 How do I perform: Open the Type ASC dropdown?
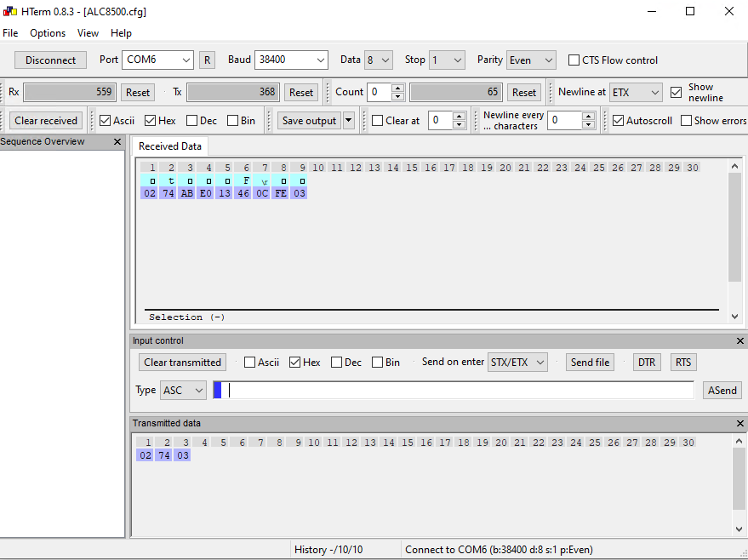click(x=183, y=391)
